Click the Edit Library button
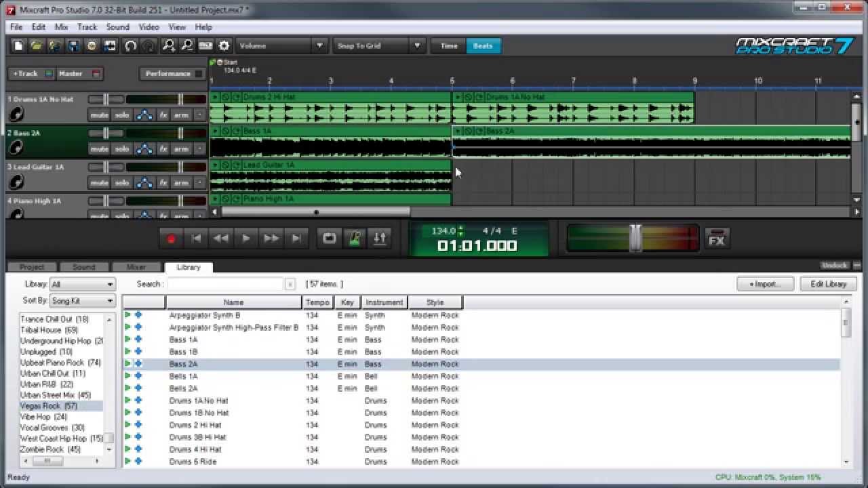 (829, 284)
